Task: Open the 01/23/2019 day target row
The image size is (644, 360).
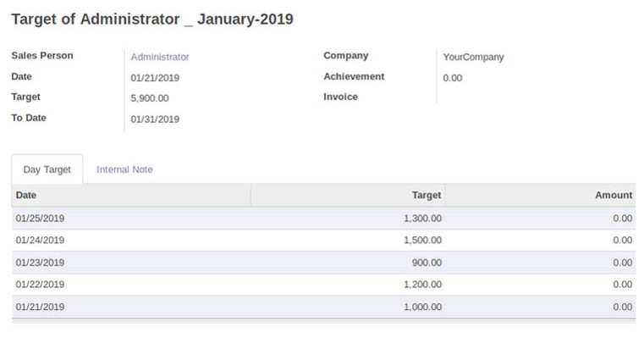Action: 323,263
